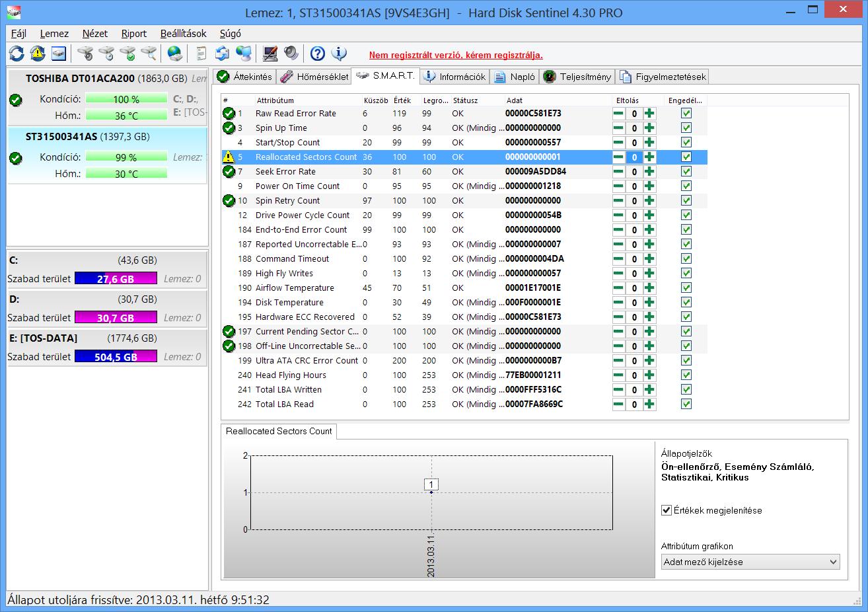The height and width of the screenshot is (612, 868).
Task: Click the blue info bubble icon
Action: pyautogui.click(x=339, y=54)
